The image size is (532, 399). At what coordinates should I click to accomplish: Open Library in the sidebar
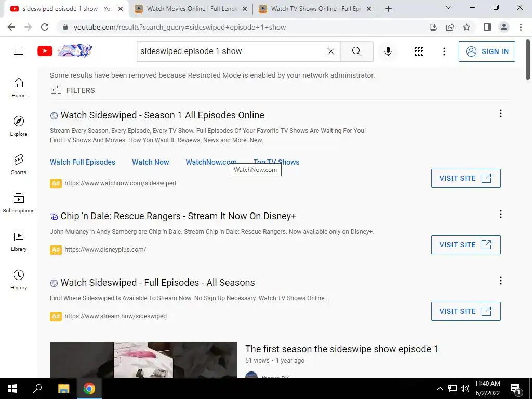(x=19, y=241)
